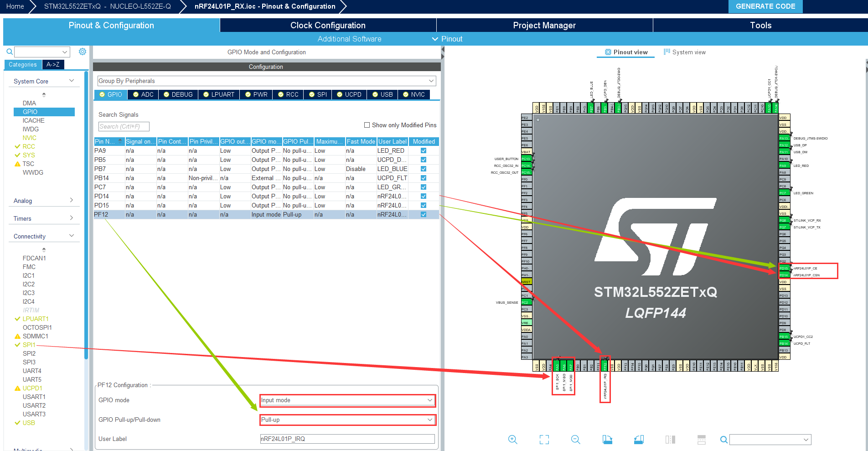The width and height of the screenshot is (868, 451).
Task: Zoom in on the chip pinout view
Action: pos(513,440)
